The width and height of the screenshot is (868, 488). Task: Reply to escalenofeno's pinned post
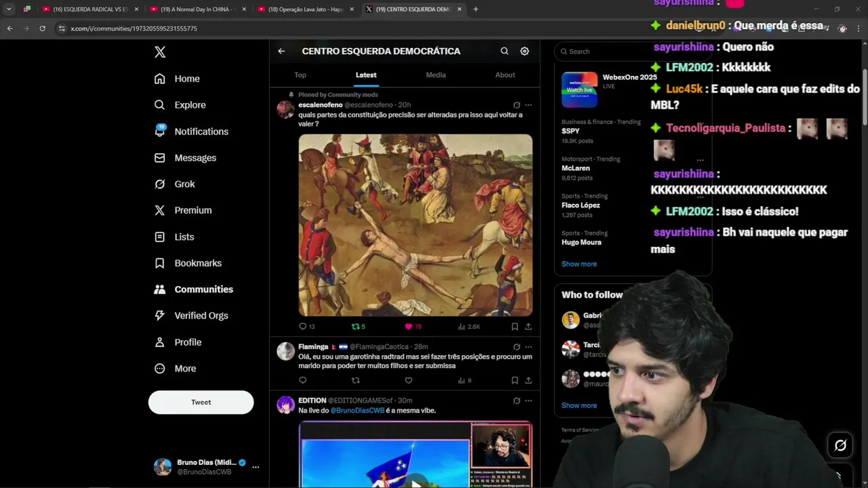(x=307, y=327)
